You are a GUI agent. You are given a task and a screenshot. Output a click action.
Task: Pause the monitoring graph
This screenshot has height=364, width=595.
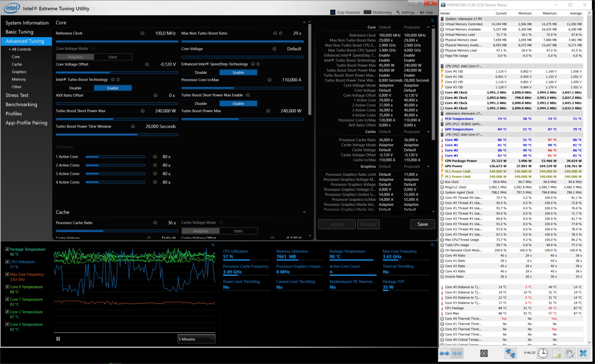click(x=58, y=339)
